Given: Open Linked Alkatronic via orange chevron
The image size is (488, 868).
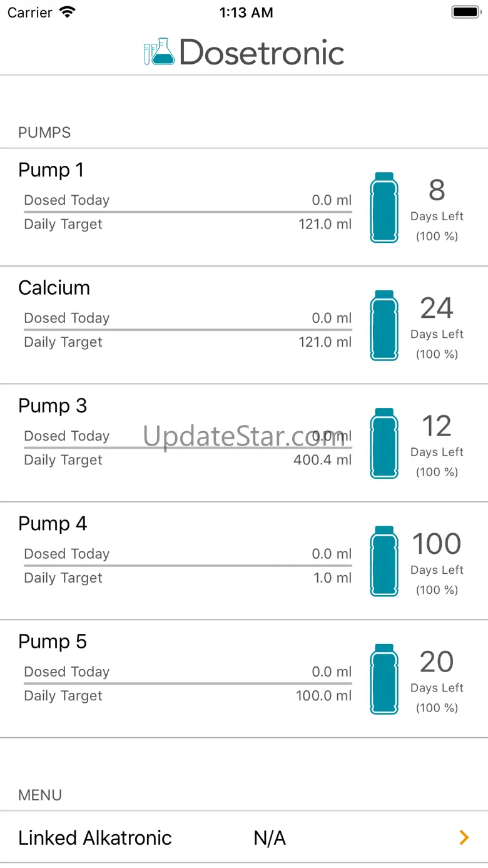Looking at the screenshot, I should pos(464,837).
